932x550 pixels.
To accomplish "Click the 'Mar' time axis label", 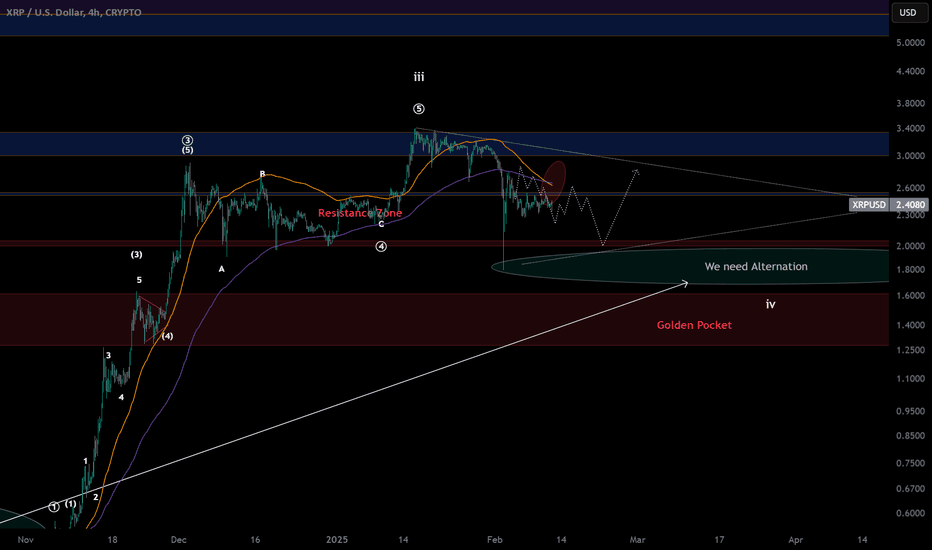I will pos(637,540).
